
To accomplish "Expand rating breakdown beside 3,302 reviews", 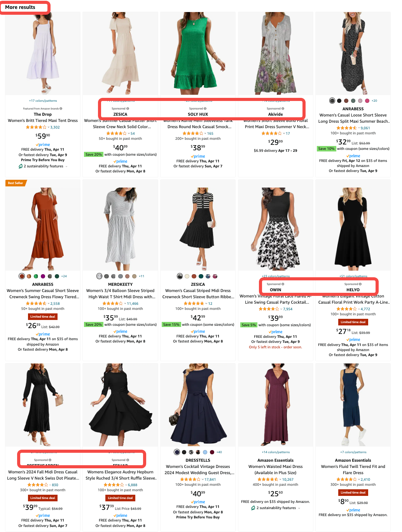I will (49, 127).
